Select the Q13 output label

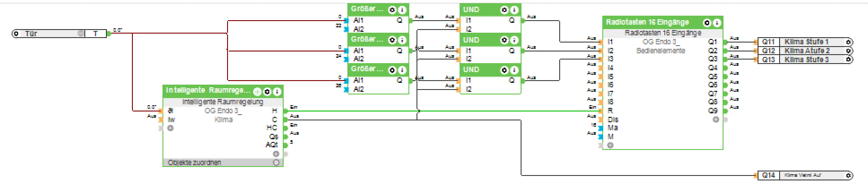pyautogui.click(x=768, y=59)
